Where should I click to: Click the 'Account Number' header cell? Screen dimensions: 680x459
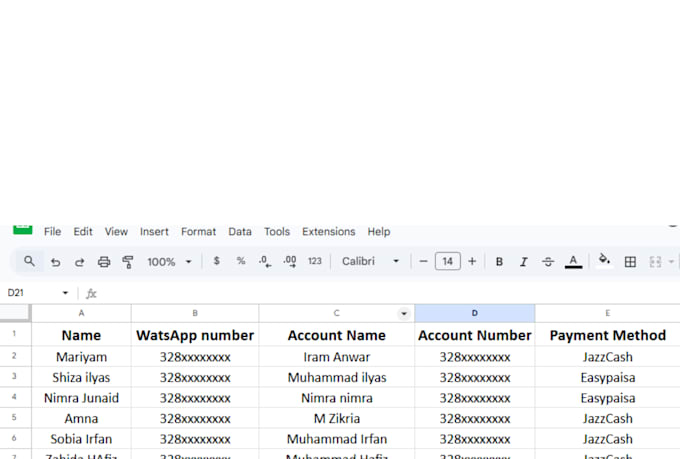[474, 335]
